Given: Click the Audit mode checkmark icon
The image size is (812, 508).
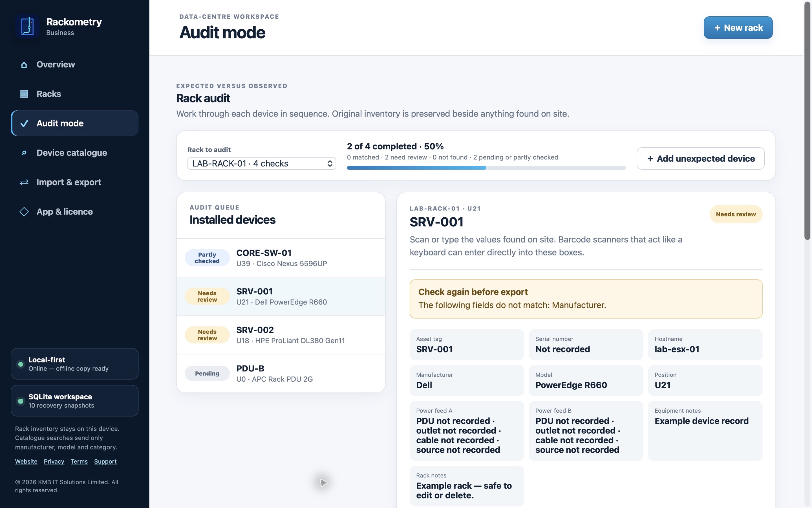Looking at the screenshot, I should tap(24, 123).
